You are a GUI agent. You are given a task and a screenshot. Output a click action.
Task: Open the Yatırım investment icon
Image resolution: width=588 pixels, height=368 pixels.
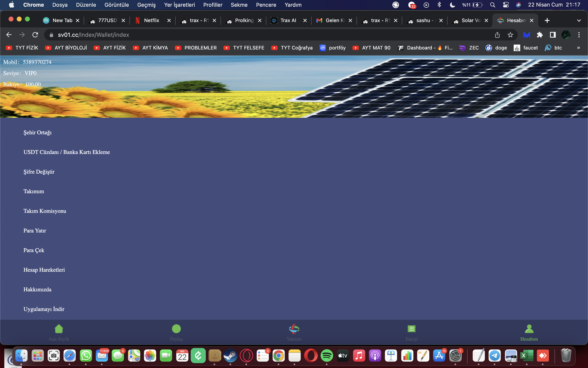click(294, 329)
